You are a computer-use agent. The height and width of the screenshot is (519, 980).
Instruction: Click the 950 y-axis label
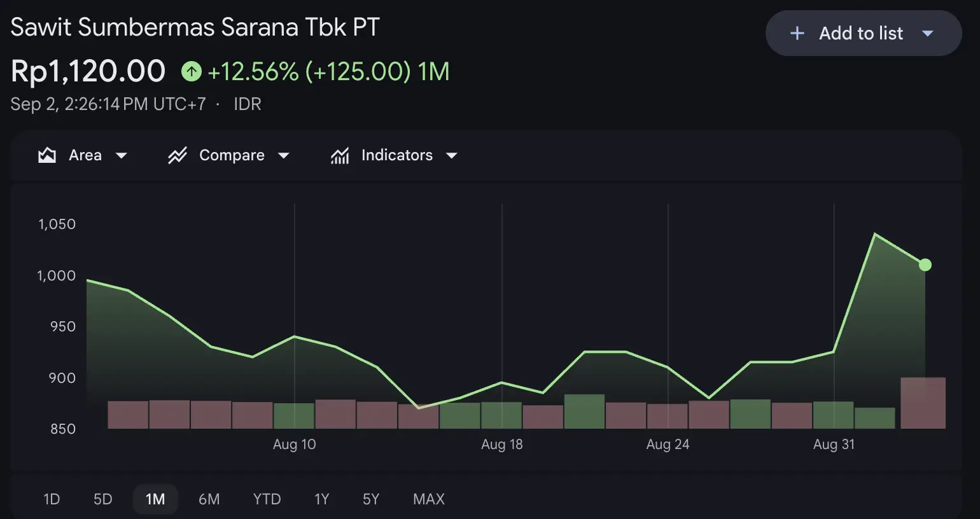62,326
